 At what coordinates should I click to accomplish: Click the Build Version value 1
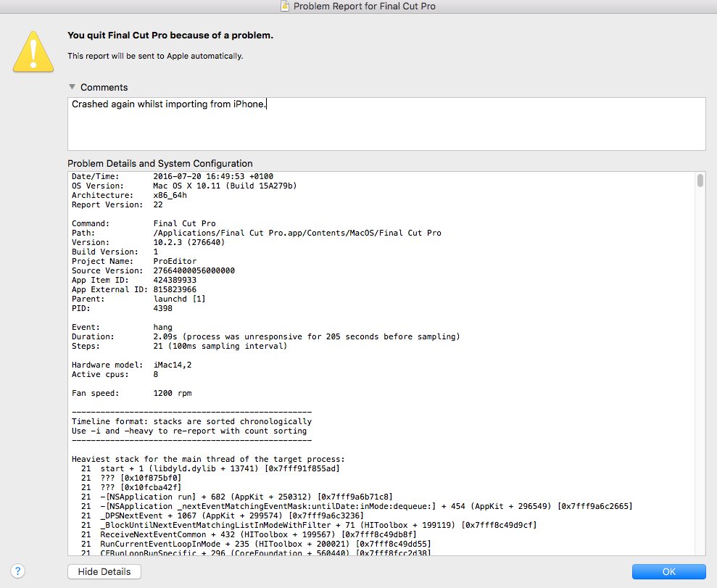click(x=156, y=252)
